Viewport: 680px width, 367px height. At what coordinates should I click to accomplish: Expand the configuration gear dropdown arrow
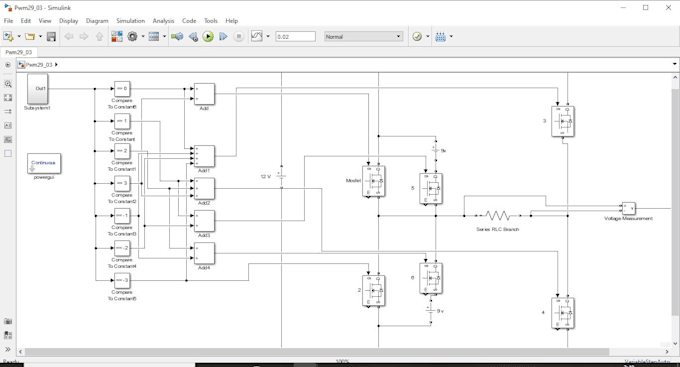143,36
